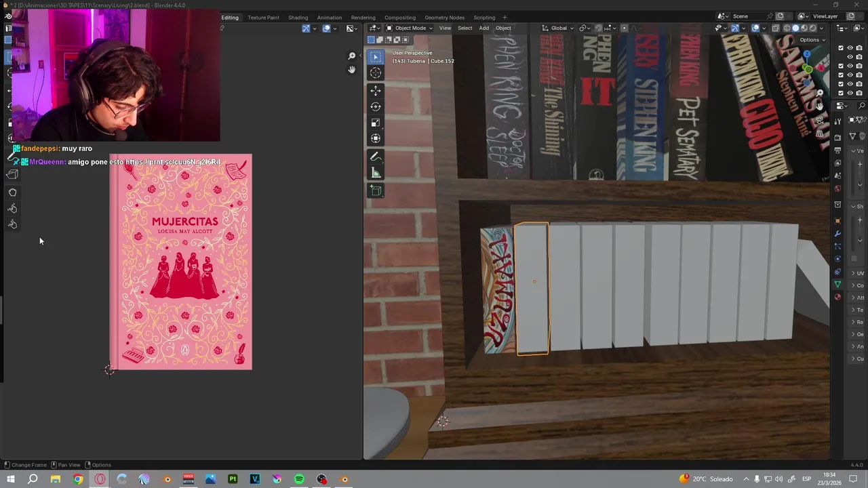Expand the UV panel in Properties

pyautogui.click(x=859, y=273)
